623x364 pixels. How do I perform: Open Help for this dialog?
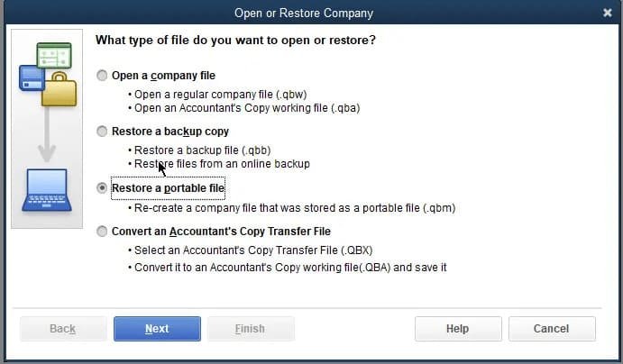pos(457,329)
